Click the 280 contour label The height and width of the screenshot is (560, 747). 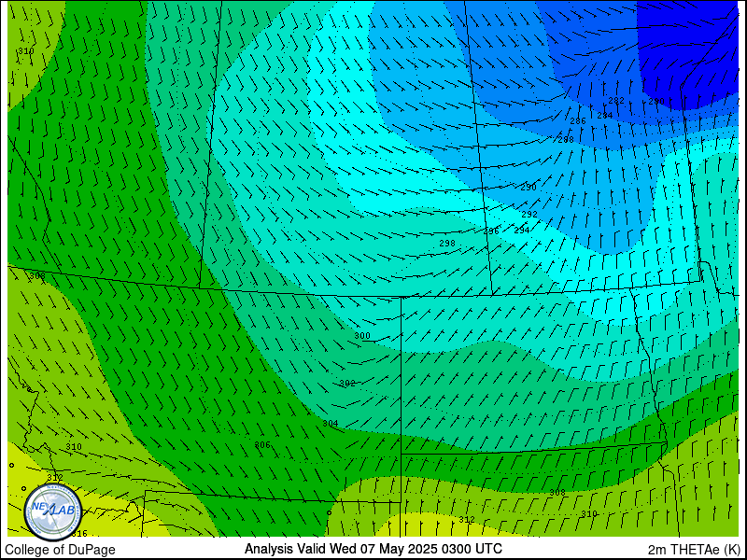click(x=656, y=102)
